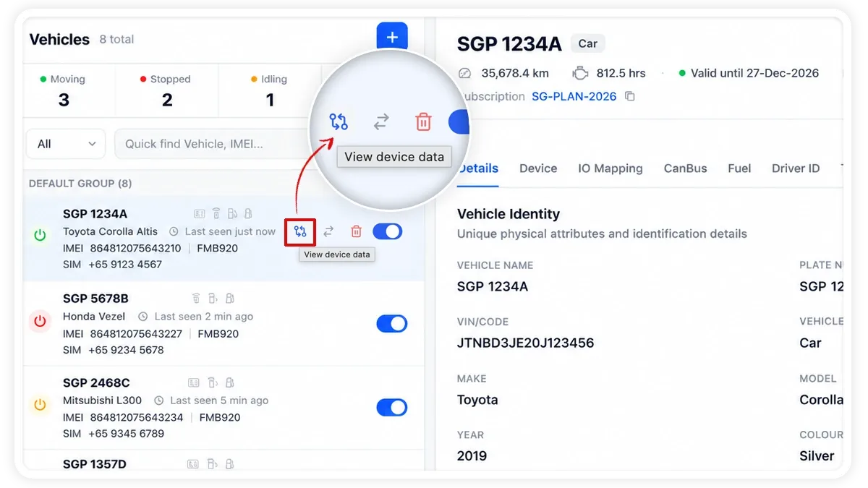Click the Vehicle Identity section heading
The image size is (868, 488).
tap(509, 214)
